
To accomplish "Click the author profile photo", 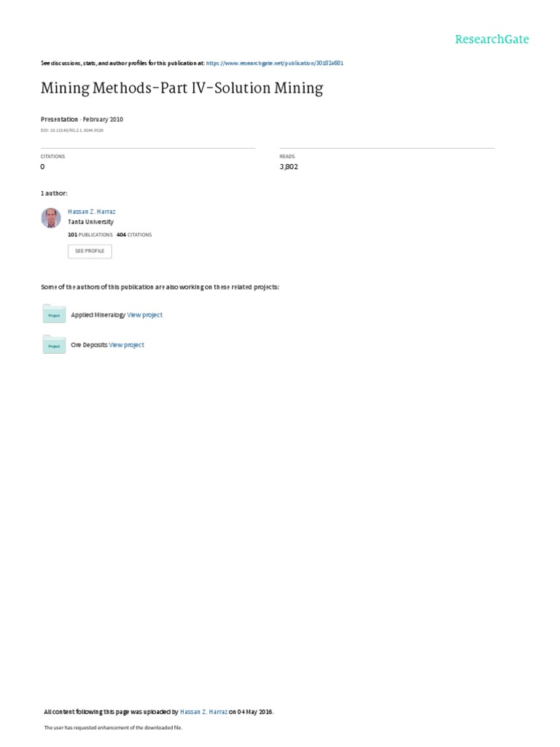I will tap(51, 217).
